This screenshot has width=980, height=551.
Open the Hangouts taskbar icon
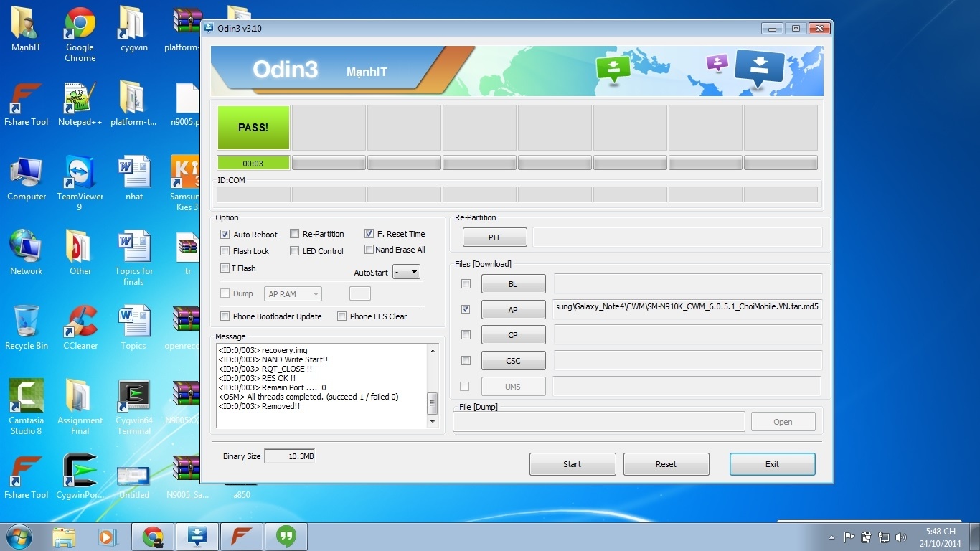(286, 537)
